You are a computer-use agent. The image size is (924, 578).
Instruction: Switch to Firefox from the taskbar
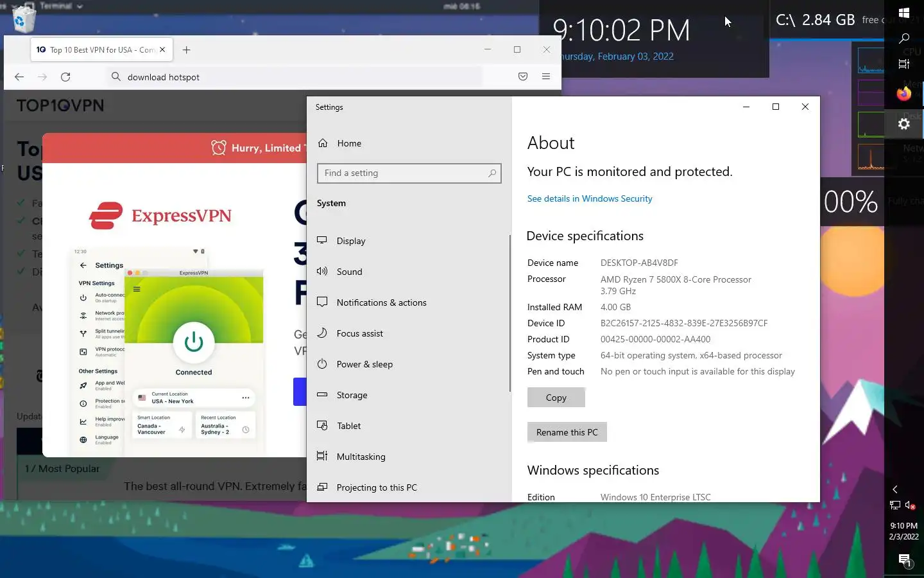[x=904, y=94]
